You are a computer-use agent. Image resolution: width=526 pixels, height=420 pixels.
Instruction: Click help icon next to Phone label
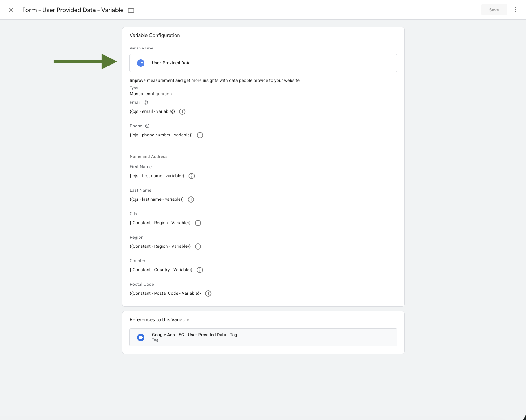click(x=147, y=126)
